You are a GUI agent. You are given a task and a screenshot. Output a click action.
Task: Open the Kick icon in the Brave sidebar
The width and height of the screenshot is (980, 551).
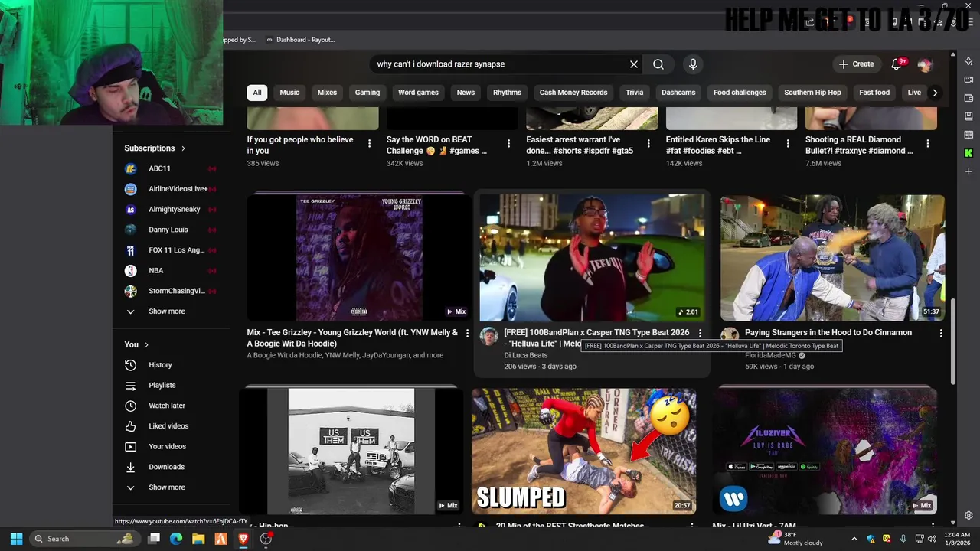click(969, 153)
